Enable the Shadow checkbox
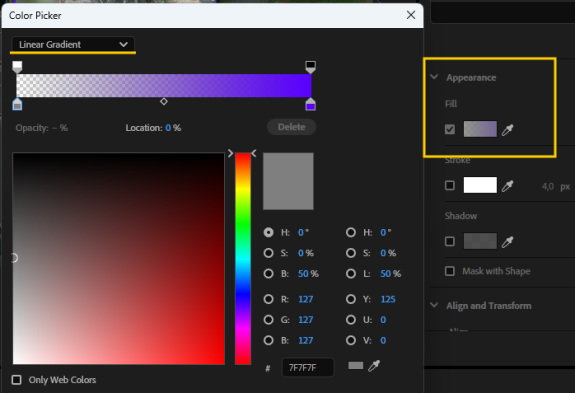575x393 pixels. [x=450, y=242]
